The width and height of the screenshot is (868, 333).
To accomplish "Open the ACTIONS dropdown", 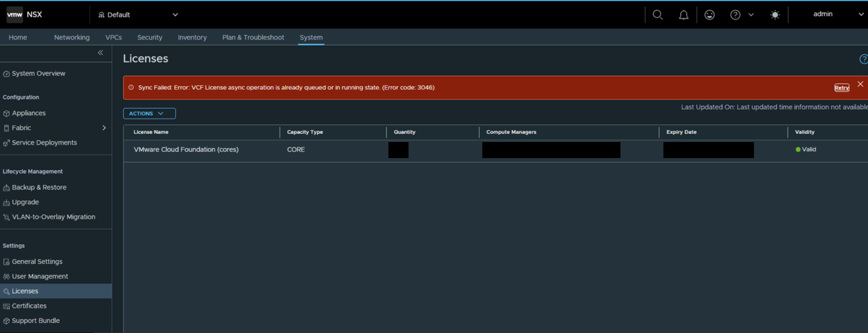I will (150, 114).
